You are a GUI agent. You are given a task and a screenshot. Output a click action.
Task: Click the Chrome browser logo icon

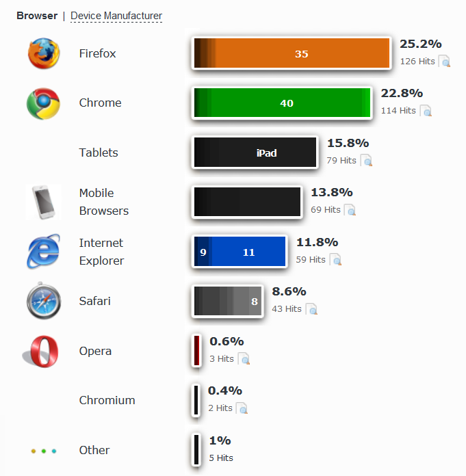[43, 103]
